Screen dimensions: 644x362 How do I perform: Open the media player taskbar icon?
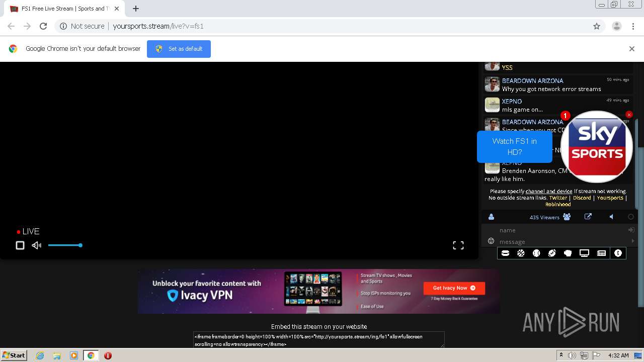pos(74,355)
